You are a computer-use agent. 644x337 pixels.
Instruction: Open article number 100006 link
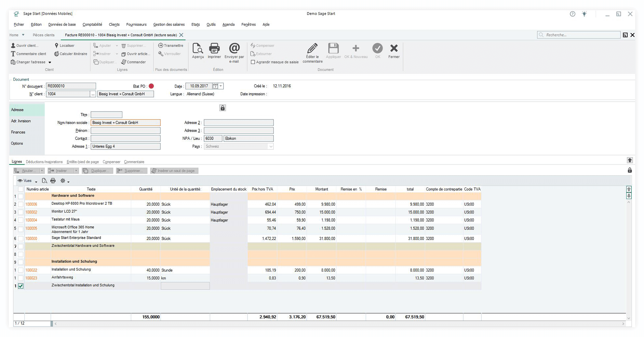click(31, 204)
